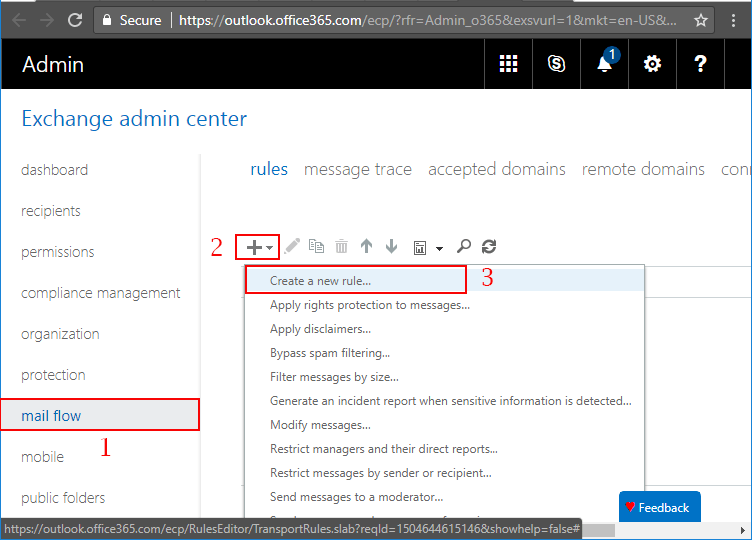
Task: Click the search magnifier in rules toolbar
Action: pyautogui.click(x=464, y=246)
